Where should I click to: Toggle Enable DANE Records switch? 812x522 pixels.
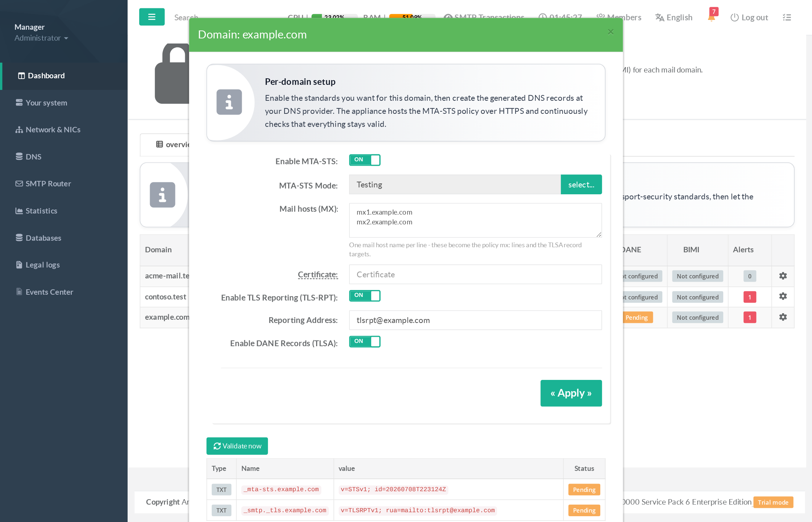coord(365,341)
